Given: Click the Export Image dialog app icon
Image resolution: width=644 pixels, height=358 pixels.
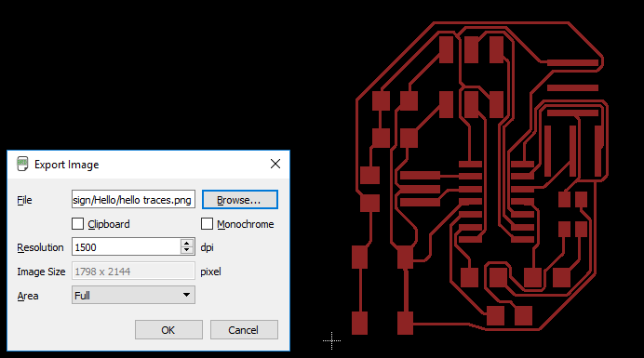Looking at the screenshot, I should pyautogui.click(x=22, y=164).
